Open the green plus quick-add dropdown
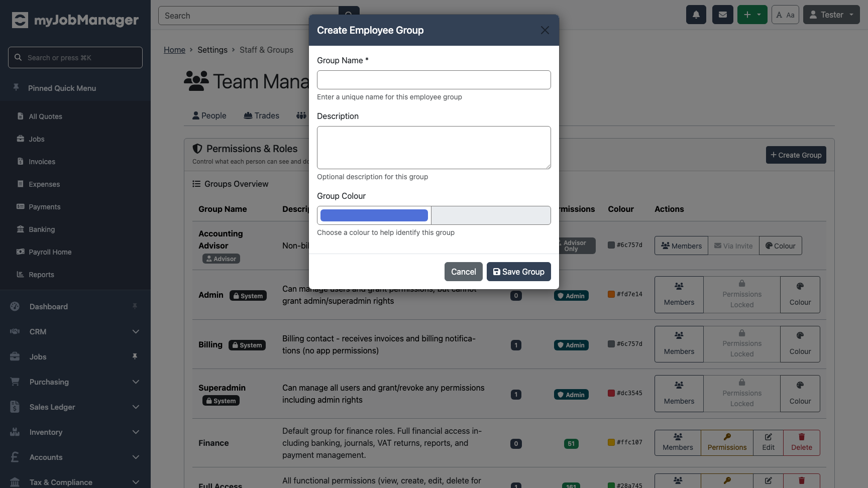This screenshot has height=488, width=868. pos(752,15)
